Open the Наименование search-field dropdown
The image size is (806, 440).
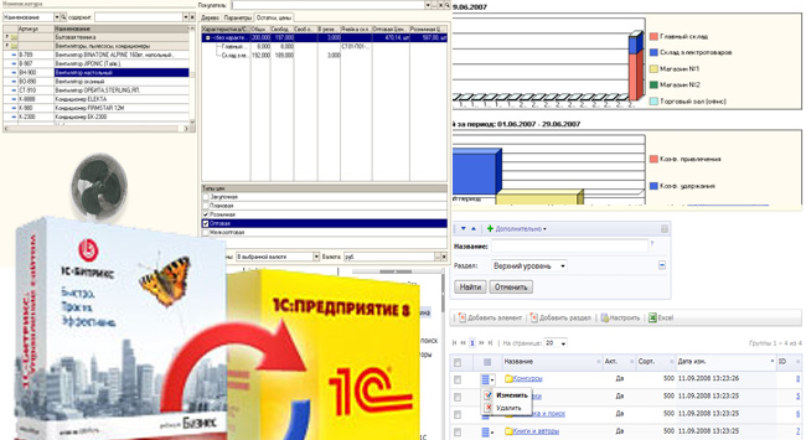click(57, 17)
